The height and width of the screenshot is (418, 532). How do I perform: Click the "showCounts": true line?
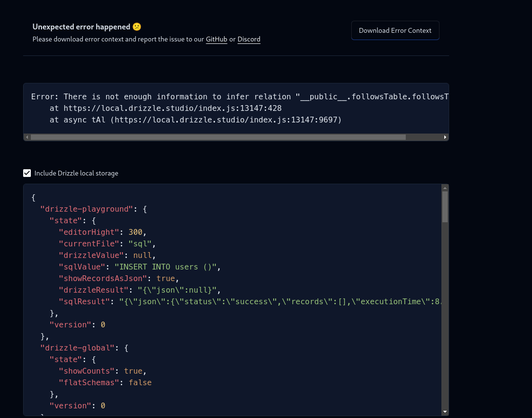coord(103,371)
